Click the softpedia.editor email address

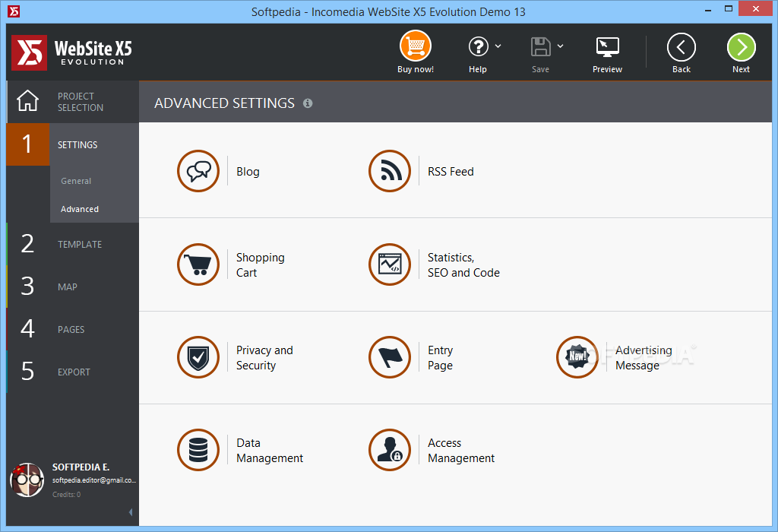(x=93, y=480)
